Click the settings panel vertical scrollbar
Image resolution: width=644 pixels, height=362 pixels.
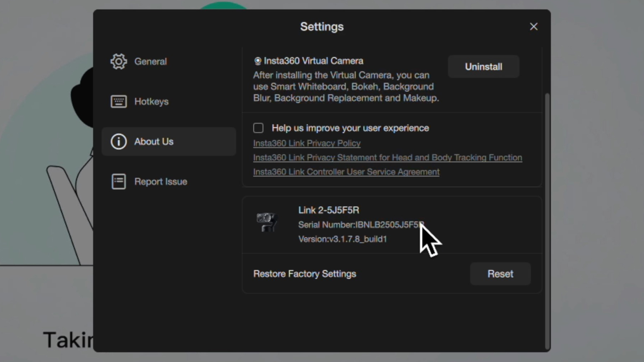pos(547,222)
